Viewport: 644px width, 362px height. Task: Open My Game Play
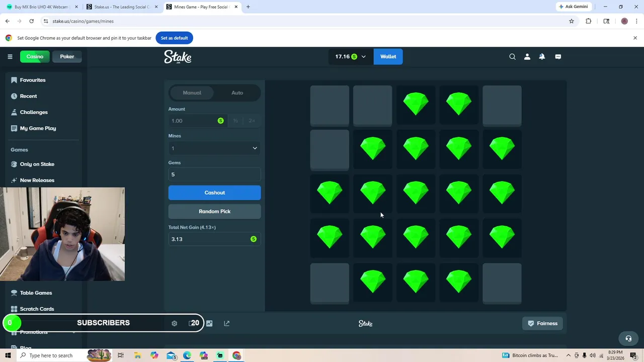(38, 128)
